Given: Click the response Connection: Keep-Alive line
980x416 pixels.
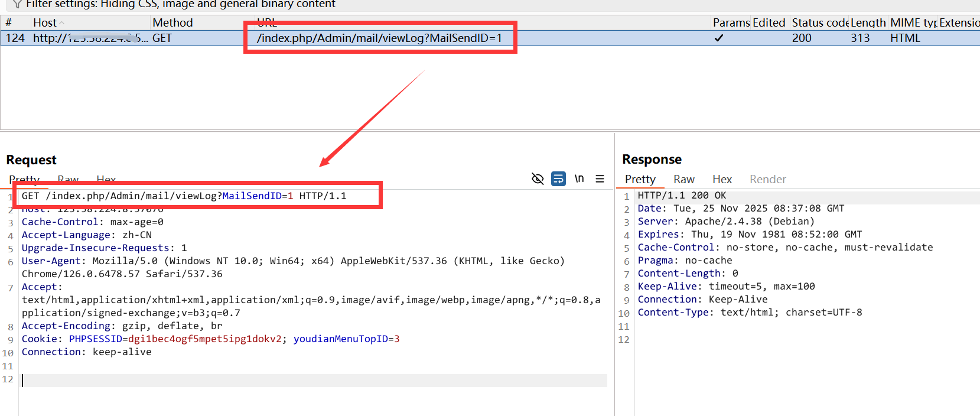Looking at the screenshot, I should click(703, 299).
